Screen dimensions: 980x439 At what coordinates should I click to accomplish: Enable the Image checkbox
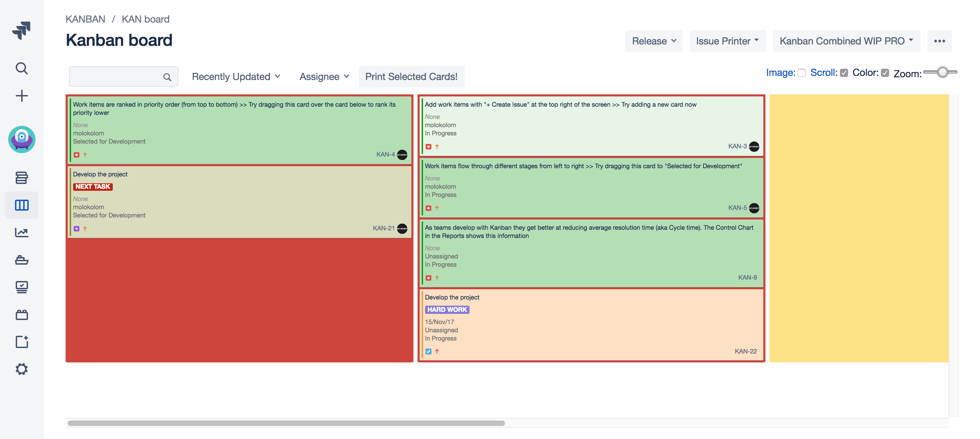click(802, 73)
